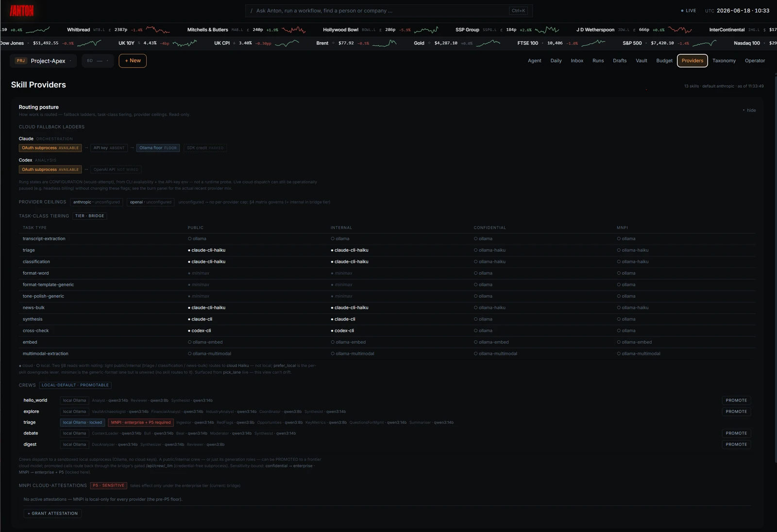Click the P5 · SENSITIVE badge
This screenshot has width=777, height=532.
pyautogui.click(x=109, y=486)
